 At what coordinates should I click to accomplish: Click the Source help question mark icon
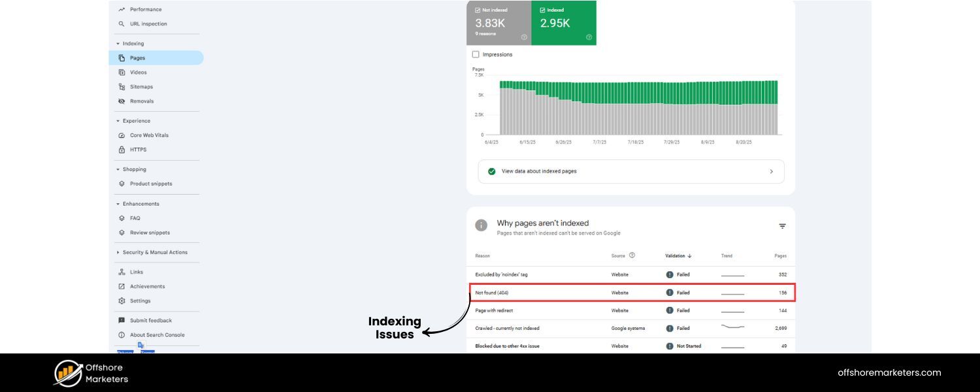(x=630, y=255)
